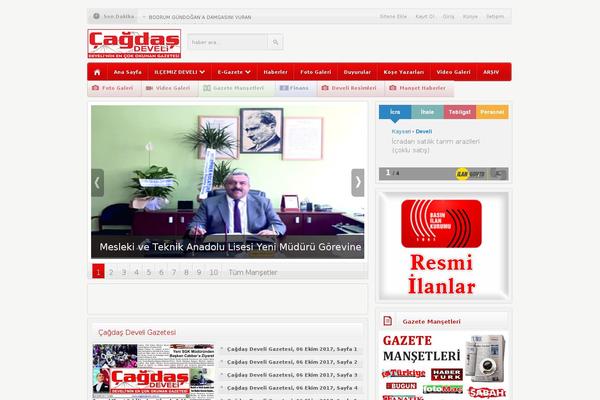The height and width of the screenshot is (400, 600).
Task: Go to slide 5 in pagination
Action: coord(149,272)
